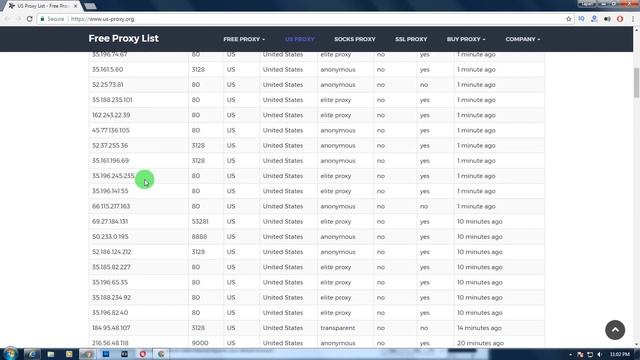This screenshot has width=640, height=360.
Task: Click the red Opera extension icon in toolbar
Action: coord(620,19)
